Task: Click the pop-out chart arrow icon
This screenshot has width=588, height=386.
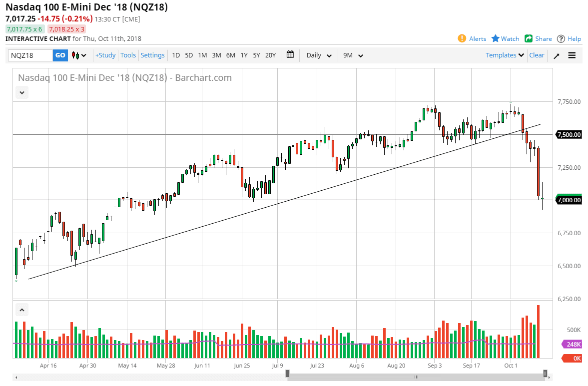Action: point(556,55)
